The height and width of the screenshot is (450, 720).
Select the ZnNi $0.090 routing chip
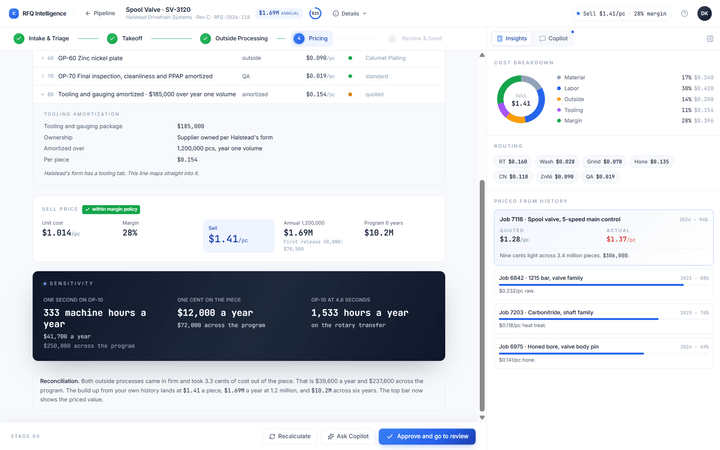coord(557,177)
